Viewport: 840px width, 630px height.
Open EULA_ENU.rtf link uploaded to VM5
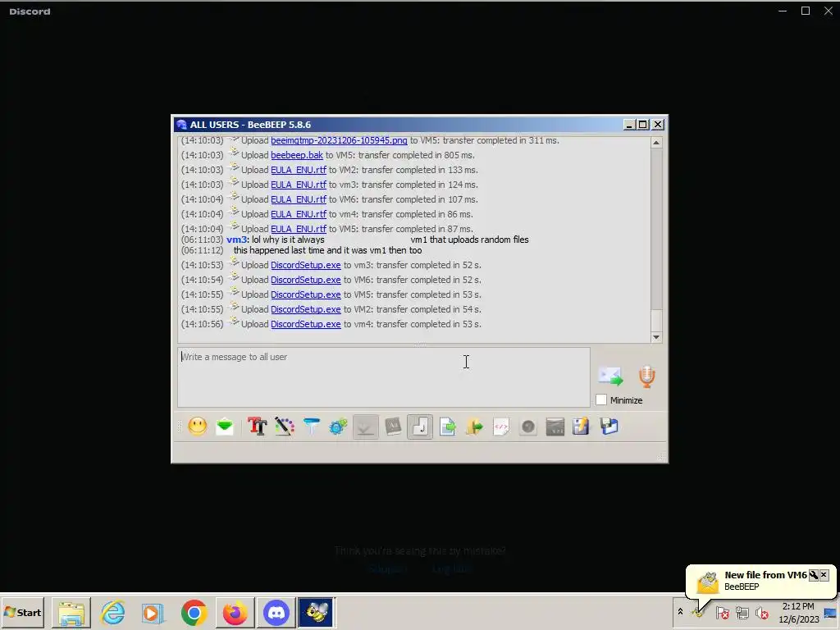[299, 229]
